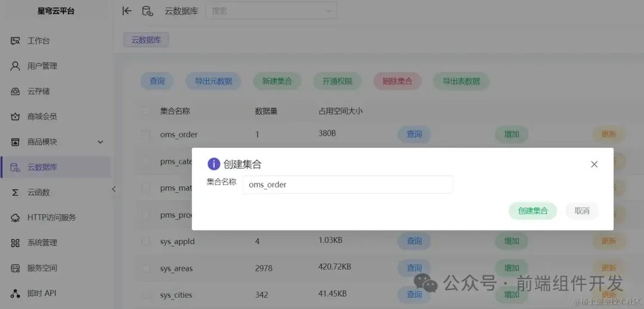Check the pms_mat row checkbox
Screen dimensions: 644x309
pos(145,188)
